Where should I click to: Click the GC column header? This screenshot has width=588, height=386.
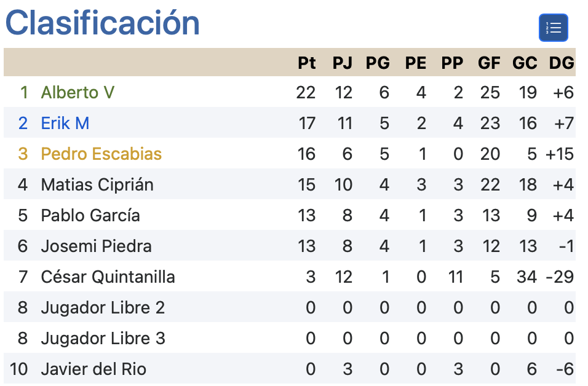coord(525,63)
